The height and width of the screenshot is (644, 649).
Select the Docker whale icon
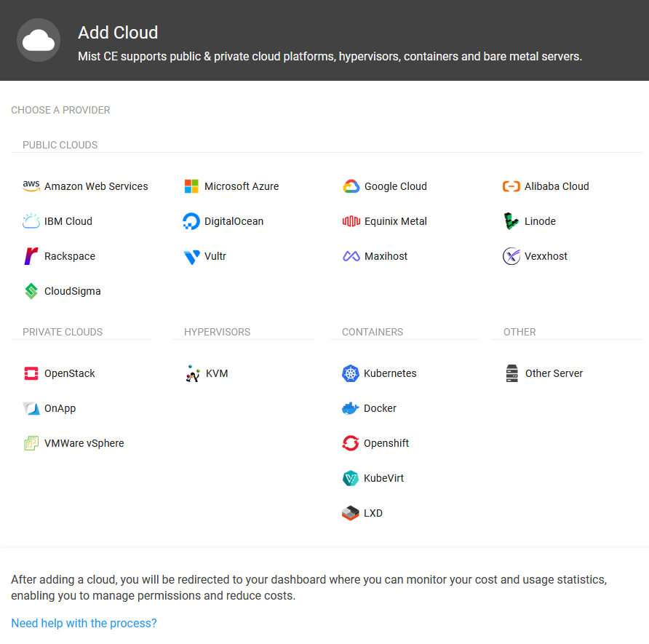point(351,408)
